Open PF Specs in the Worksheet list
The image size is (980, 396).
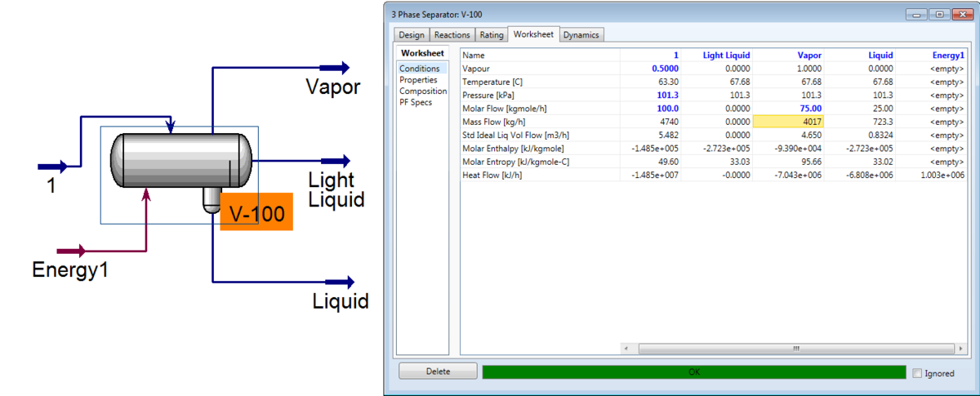point(416,103)
